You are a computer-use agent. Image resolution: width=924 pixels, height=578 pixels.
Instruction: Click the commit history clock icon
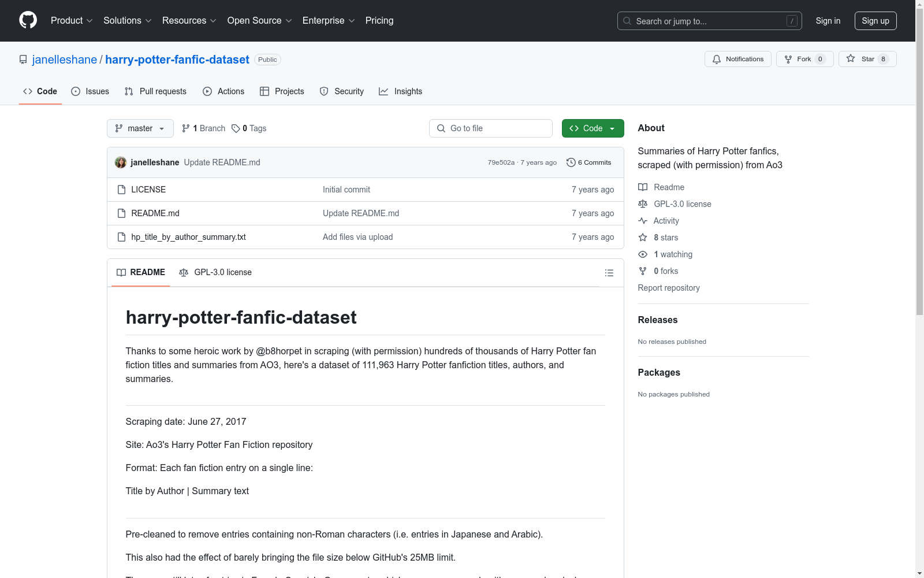[571, 162]
